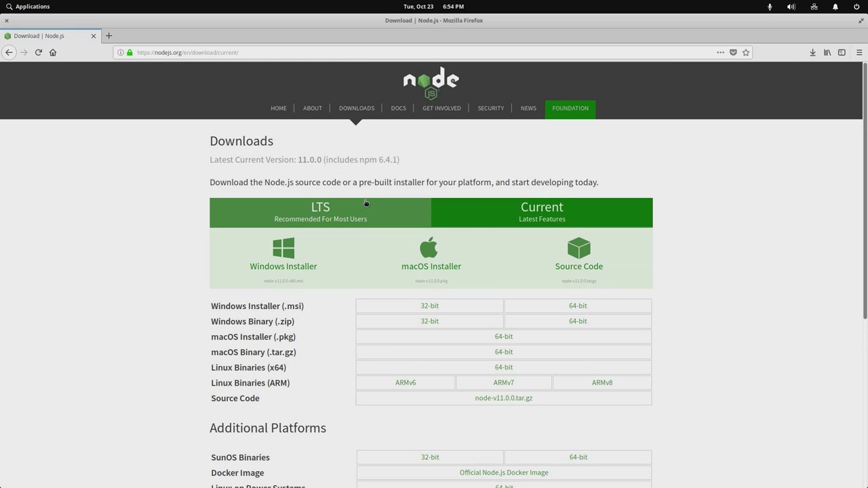Open the FOUNDATION navigation item

point(570,108)
